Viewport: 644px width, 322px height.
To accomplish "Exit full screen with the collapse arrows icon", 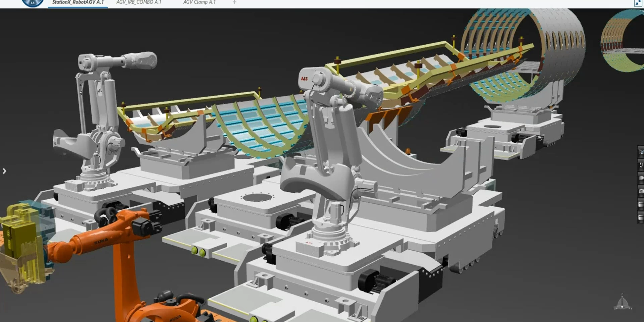I will click(638, 3).
